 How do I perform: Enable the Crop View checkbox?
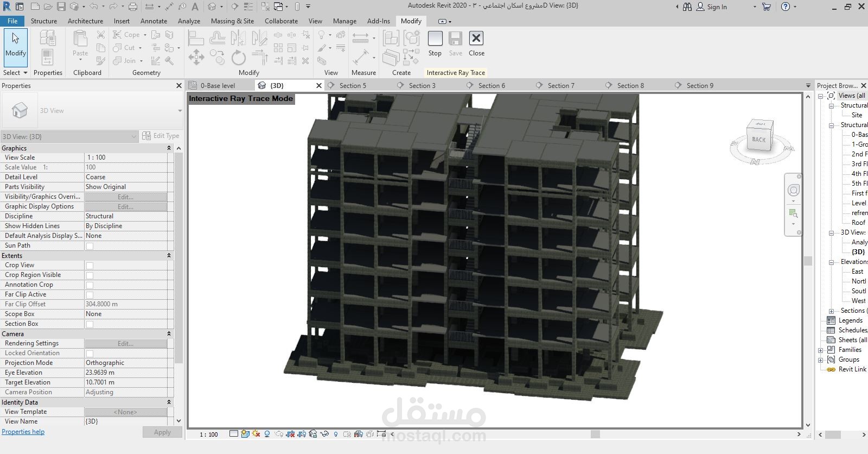[x=90, y=266]
